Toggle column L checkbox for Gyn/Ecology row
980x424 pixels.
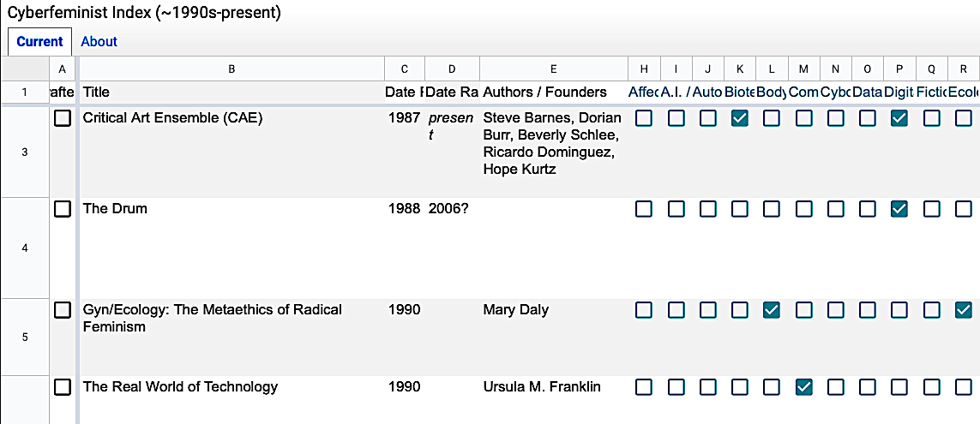[772, 311]
